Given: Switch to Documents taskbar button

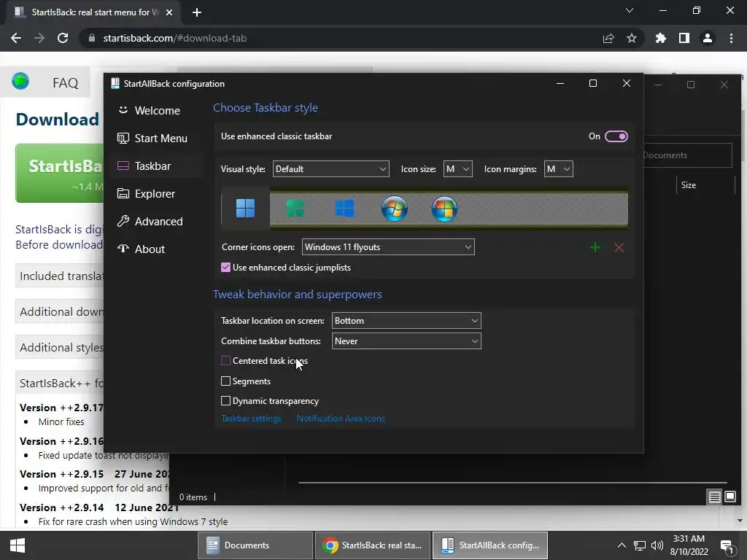Looking at the screenshot, I should pyautogui.click(x=255, y=545).
